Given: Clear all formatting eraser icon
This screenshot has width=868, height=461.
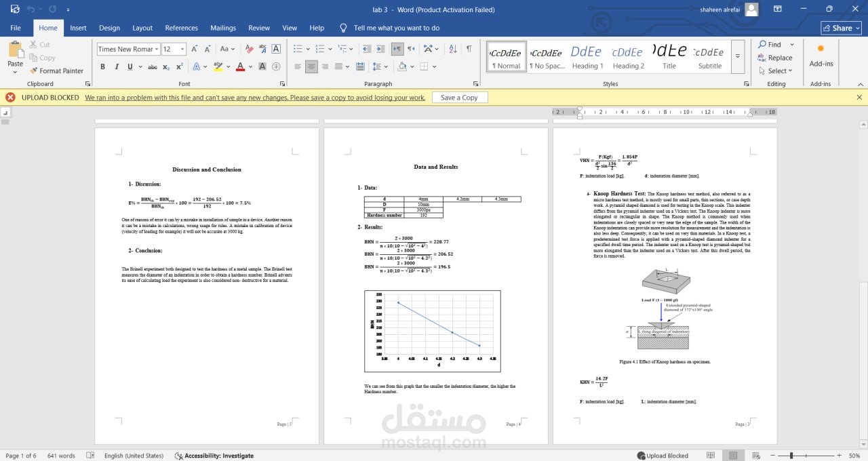Looking at the screenshot, I should click(249, 49).
